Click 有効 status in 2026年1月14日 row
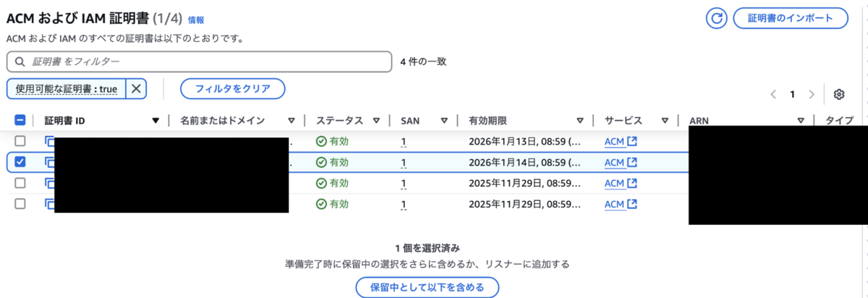This screenshot has width=868, height=298. pos(332,162)
